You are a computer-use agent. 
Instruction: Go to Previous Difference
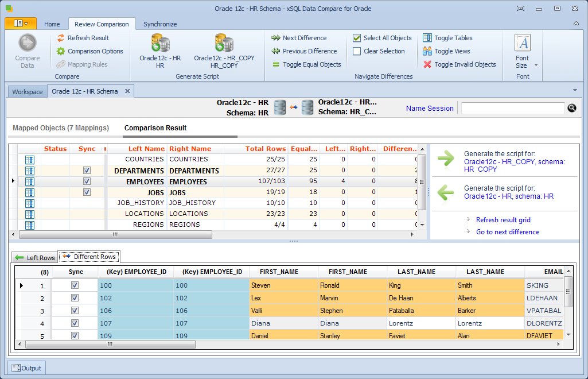coord(304,51)
